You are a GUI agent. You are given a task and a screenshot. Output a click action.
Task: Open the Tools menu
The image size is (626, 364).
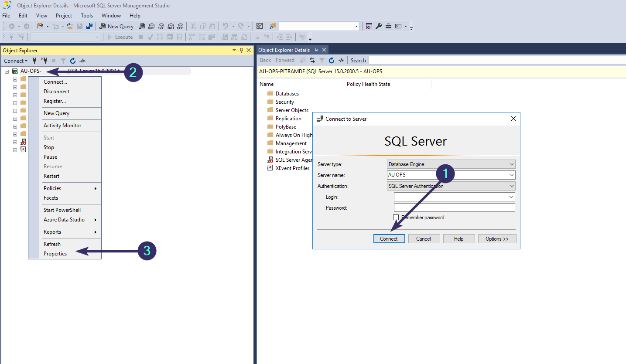coord(86,15)
